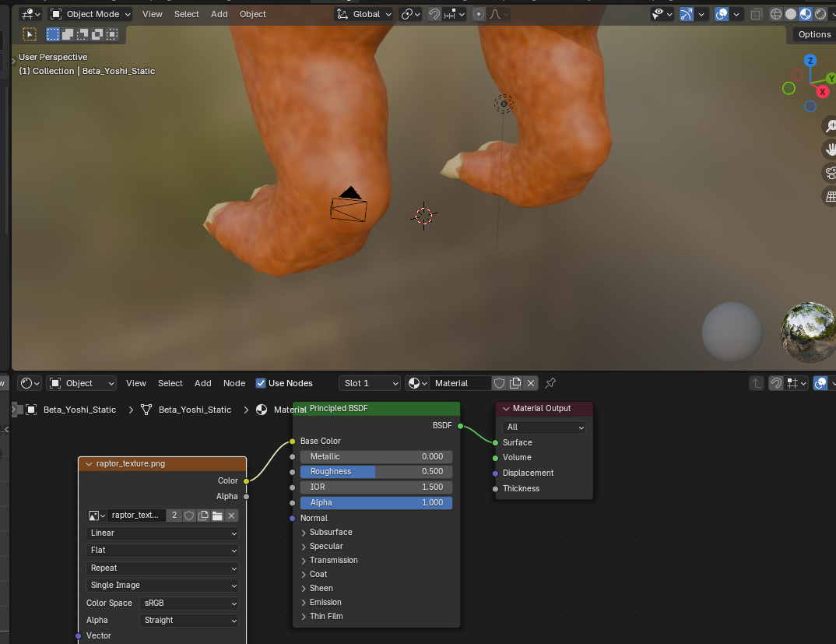Open image file for raptor texture node
The width and height of the screenshot is (836, 644).
tap(217, 516)
